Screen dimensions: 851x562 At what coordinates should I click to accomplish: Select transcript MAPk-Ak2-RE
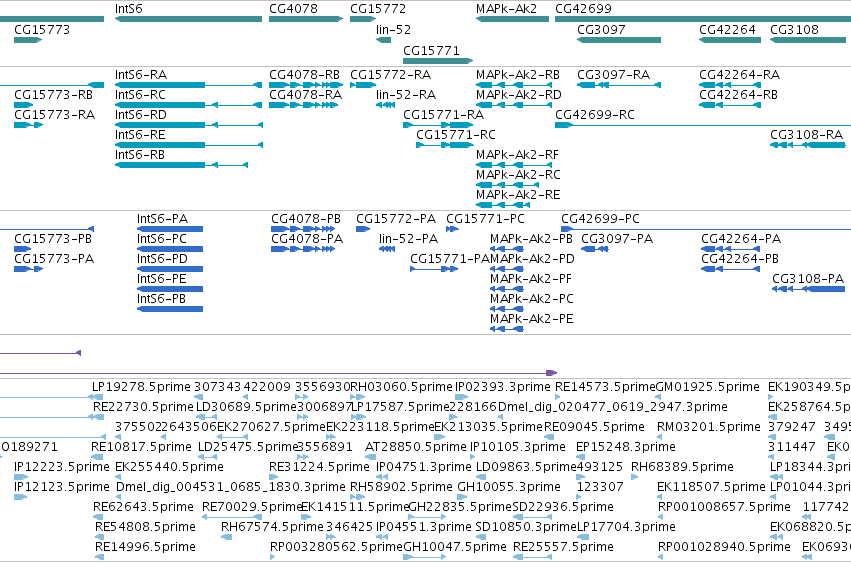pyautogui.click(x=503, y=205)
